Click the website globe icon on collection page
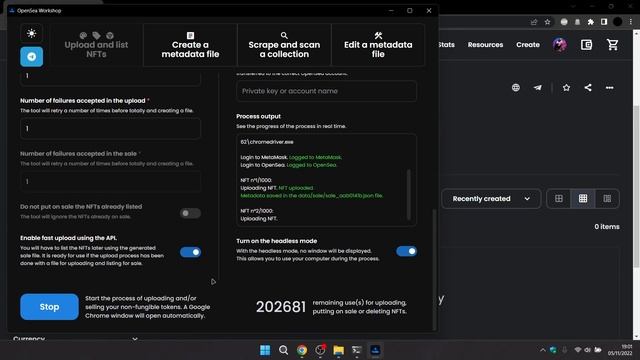The image size is (640, 360). [516, 88]
